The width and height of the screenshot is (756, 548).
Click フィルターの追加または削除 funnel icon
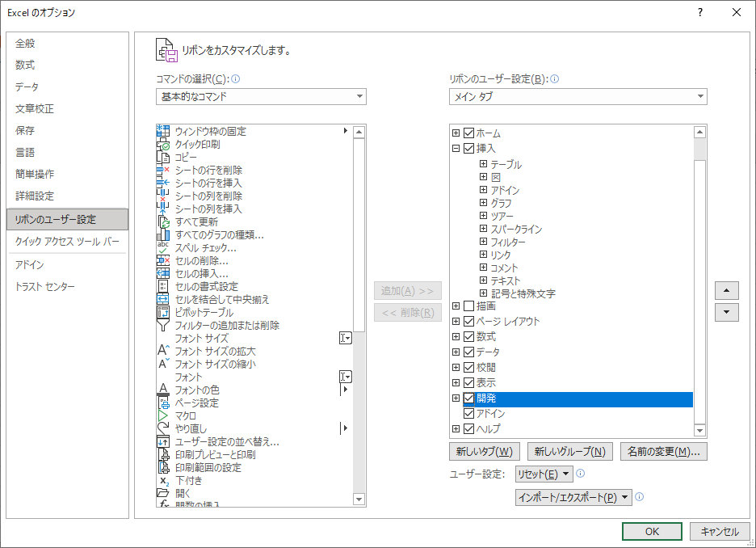[163, 325]
